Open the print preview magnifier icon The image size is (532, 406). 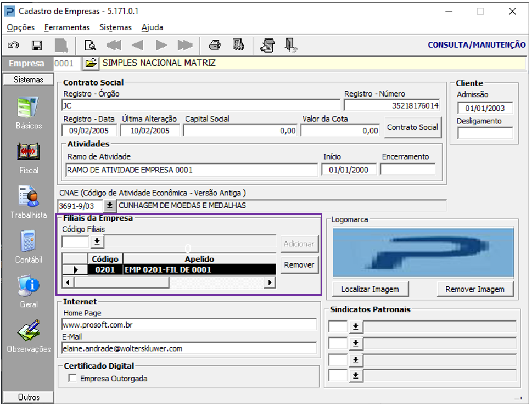[x=90, y=45]
